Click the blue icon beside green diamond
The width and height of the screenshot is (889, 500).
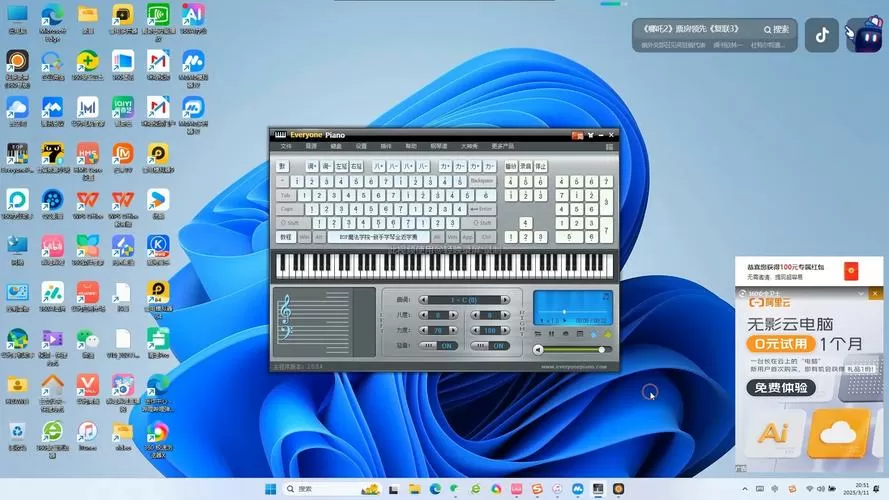pos(594,334)
